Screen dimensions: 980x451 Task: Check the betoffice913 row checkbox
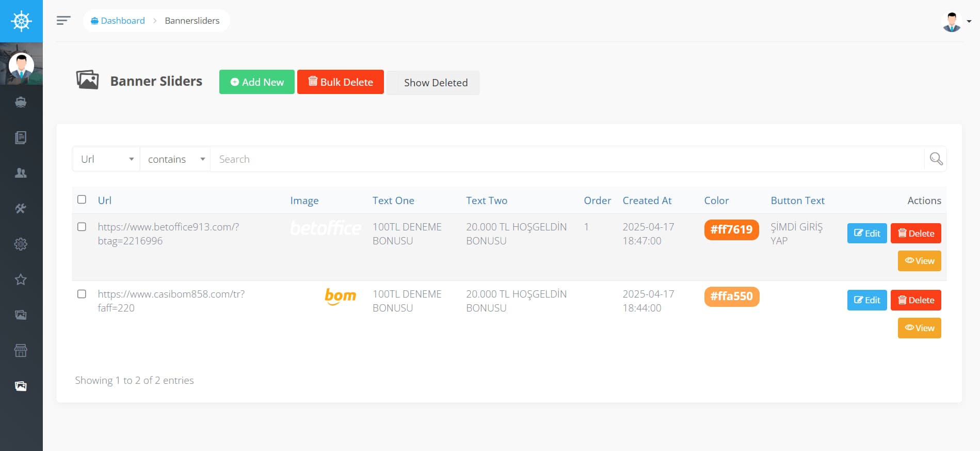(x=82, y=227)
